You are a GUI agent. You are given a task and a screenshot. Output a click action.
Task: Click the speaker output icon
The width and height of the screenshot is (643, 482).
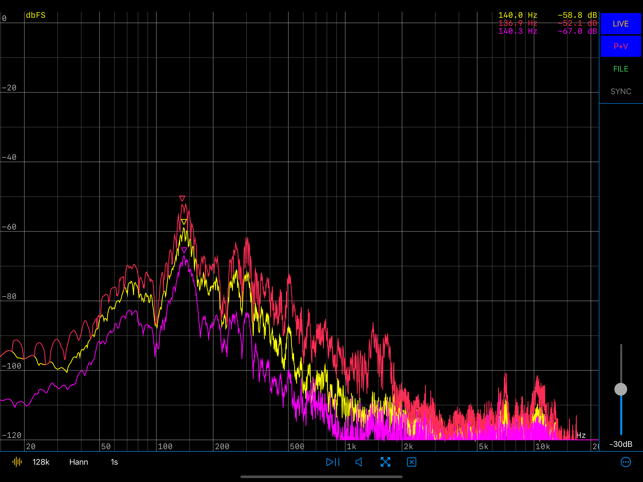[x=359, y=462]
